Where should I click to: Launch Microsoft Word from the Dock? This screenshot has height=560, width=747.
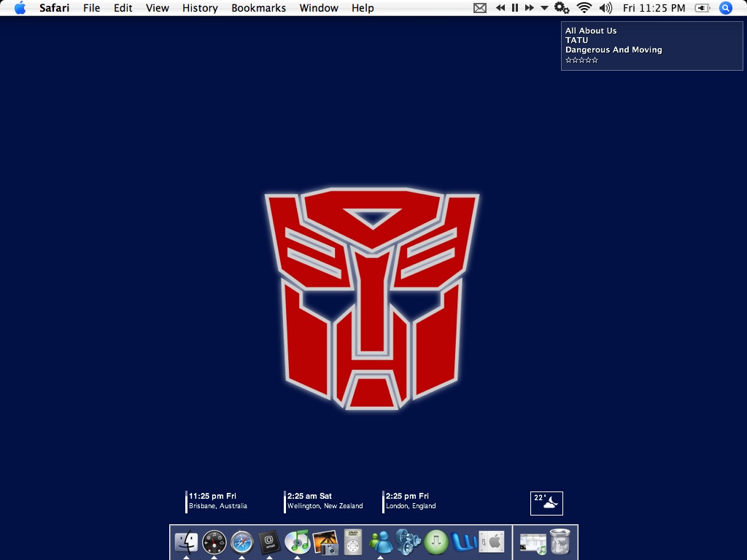[x=463, y=542]
